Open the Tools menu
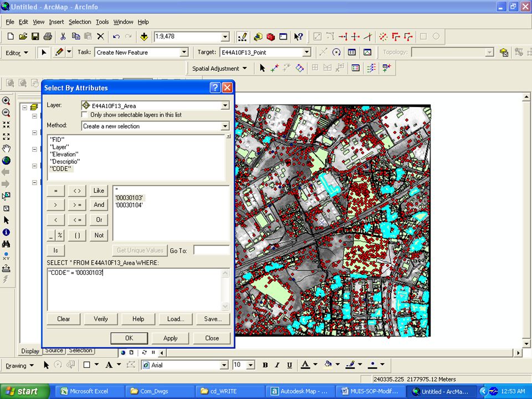The image size is (532, 399). pos(102,22)
